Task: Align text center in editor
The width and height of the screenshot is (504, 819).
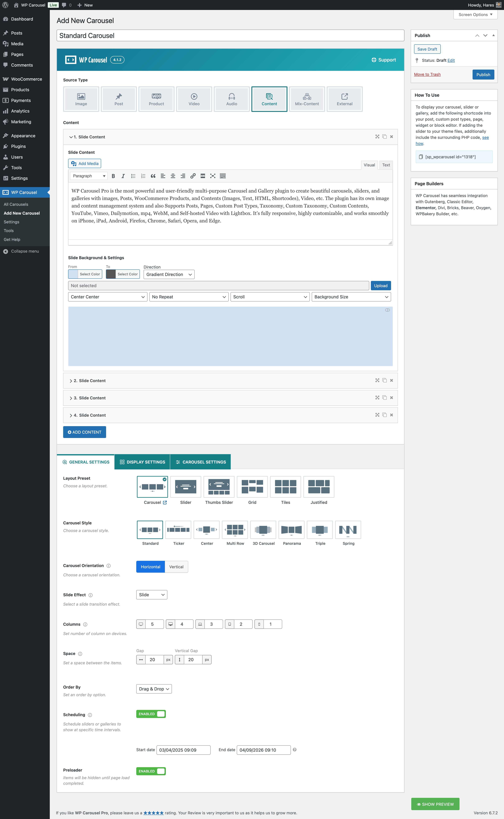Action: pyautogui.click(x=173, y=176)
